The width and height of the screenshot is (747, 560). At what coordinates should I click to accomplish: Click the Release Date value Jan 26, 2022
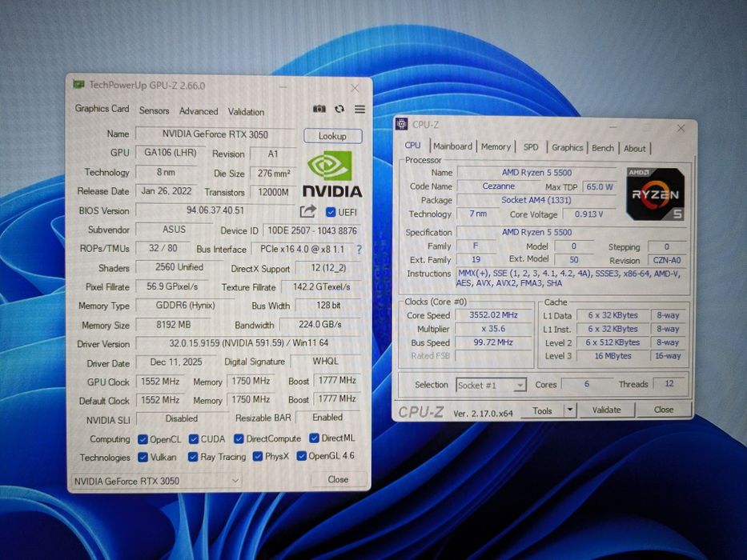167,191
